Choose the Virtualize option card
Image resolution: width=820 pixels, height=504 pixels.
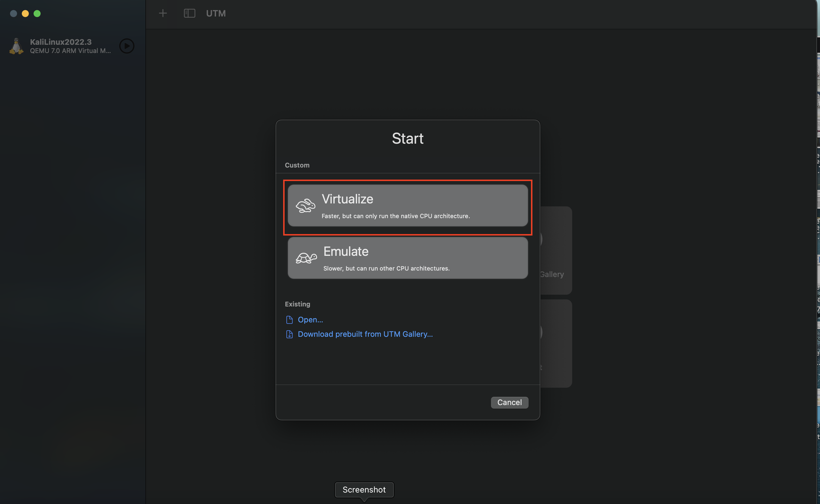point(408,205)
